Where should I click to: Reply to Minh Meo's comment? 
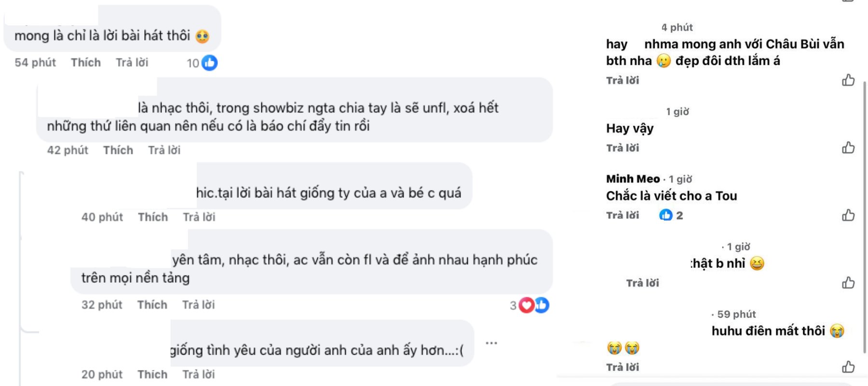tap(622, 215)
